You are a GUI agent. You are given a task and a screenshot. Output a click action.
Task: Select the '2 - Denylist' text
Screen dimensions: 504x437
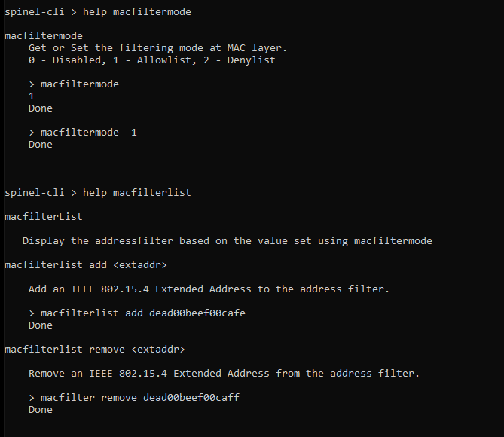(239, 60)
